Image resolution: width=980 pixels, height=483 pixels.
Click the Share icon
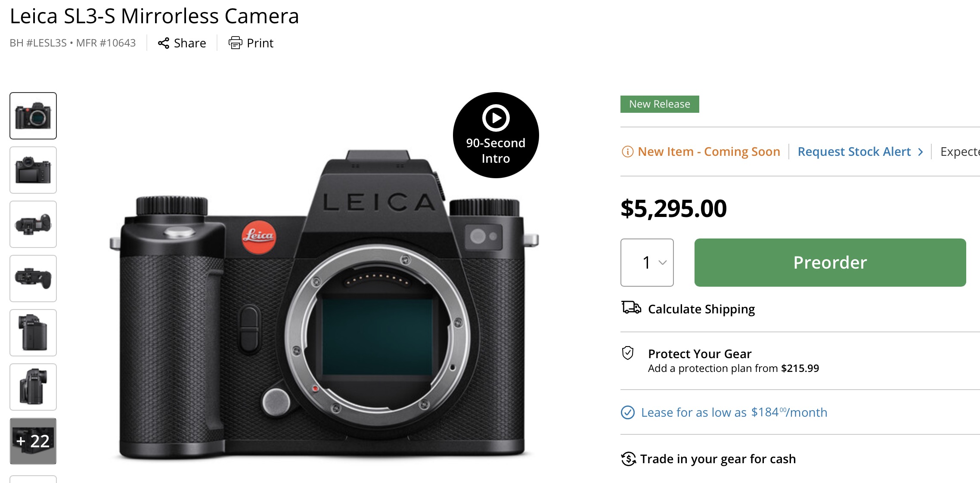tap(164, 43)
